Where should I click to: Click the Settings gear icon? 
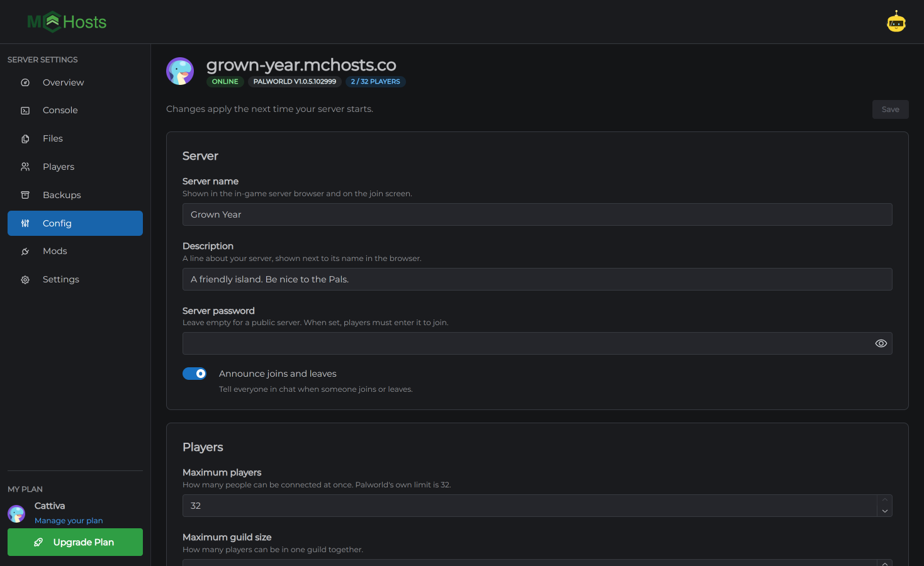25,280
